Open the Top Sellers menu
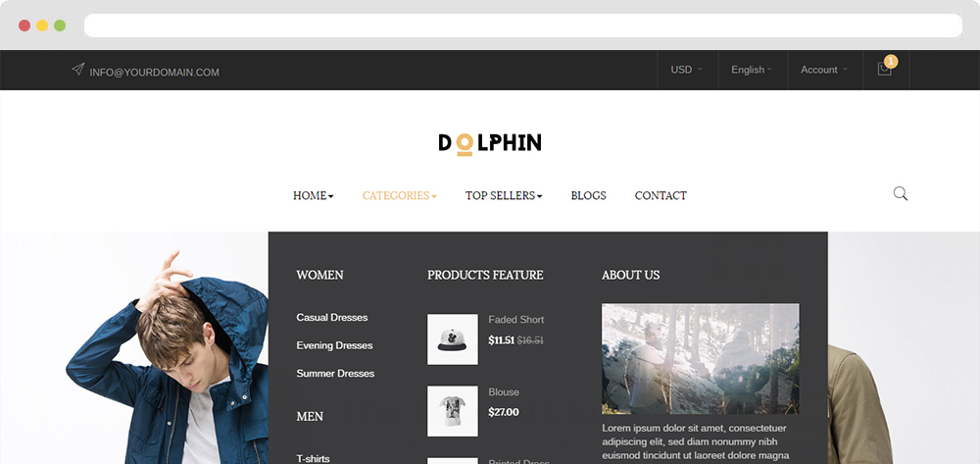This screenshot has height=464, width=980. pyautogui.click(x=504, y=196)
